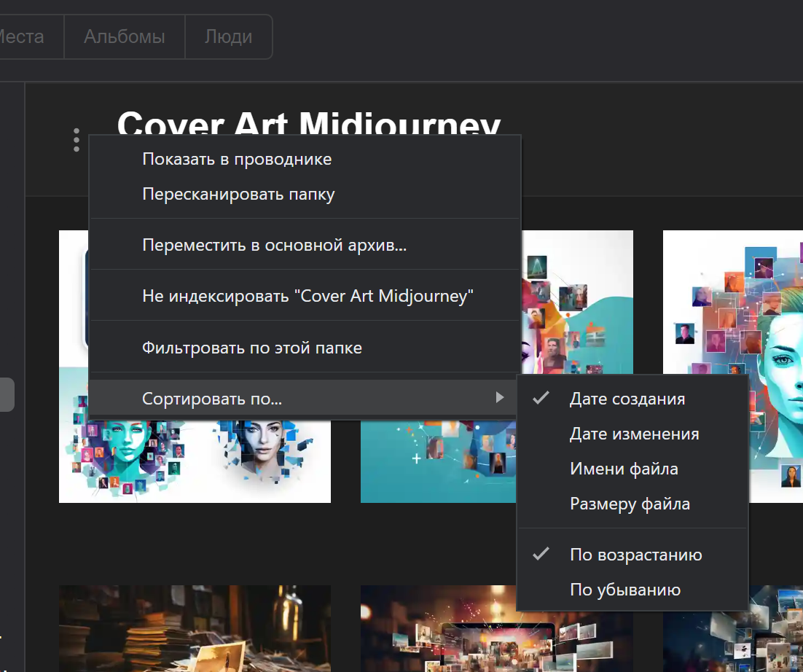Select Не индексировать "Cover Art Midjourney"
The width and height of the screenshot is (803, 672).
tap(305, 295)
